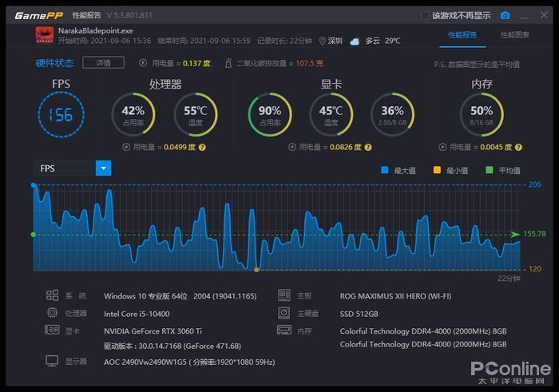559x392 pixels.
Task: Click the 深圳 location pin icon
Action: click(323, 41)
